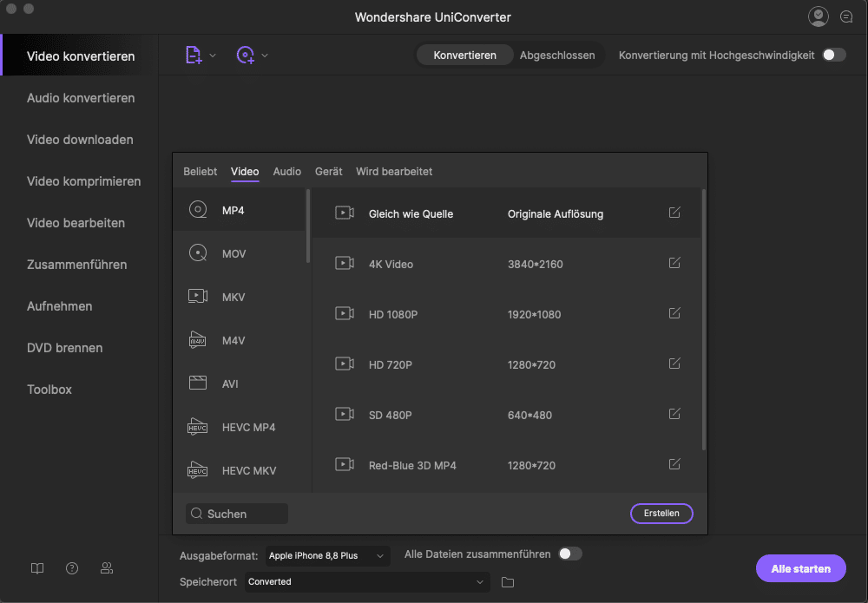Expand the Ausgabeformat dropdown

click(327, 555)
